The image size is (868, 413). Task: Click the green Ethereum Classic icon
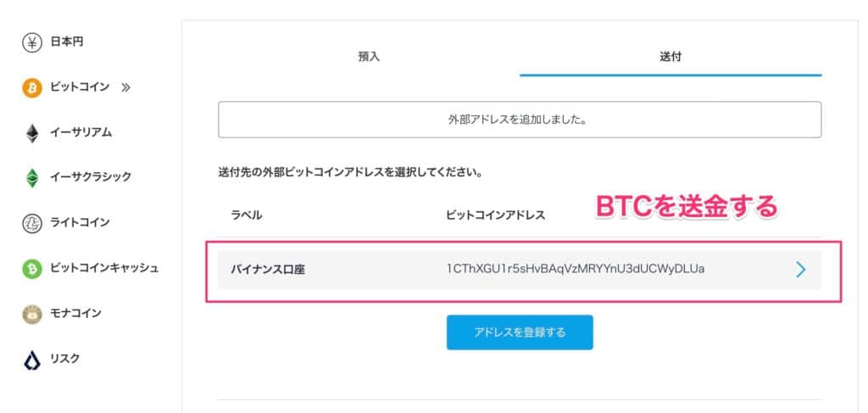tap(32, 178)
